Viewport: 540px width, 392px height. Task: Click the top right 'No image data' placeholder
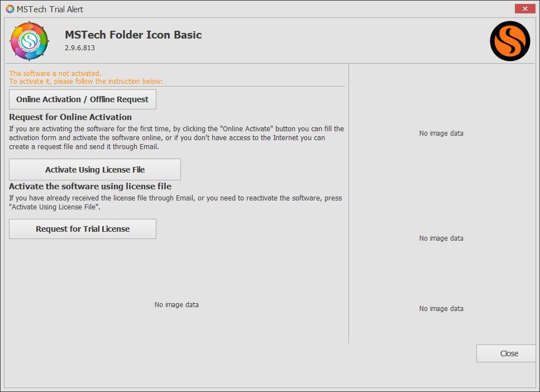[x=441, y=133]
